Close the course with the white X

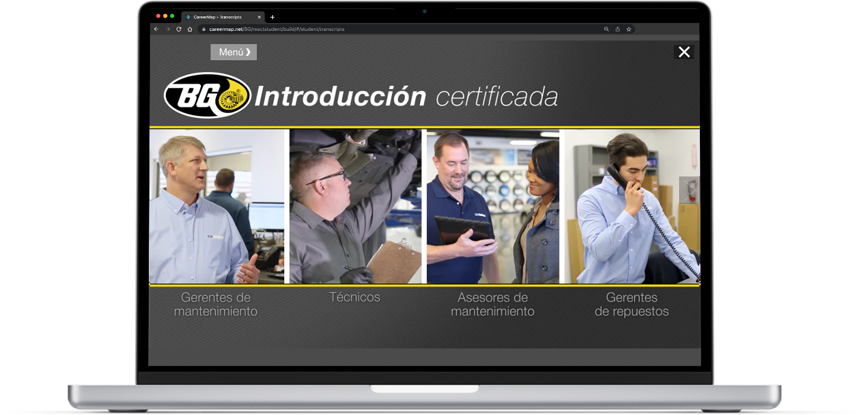tap(684, 52)
